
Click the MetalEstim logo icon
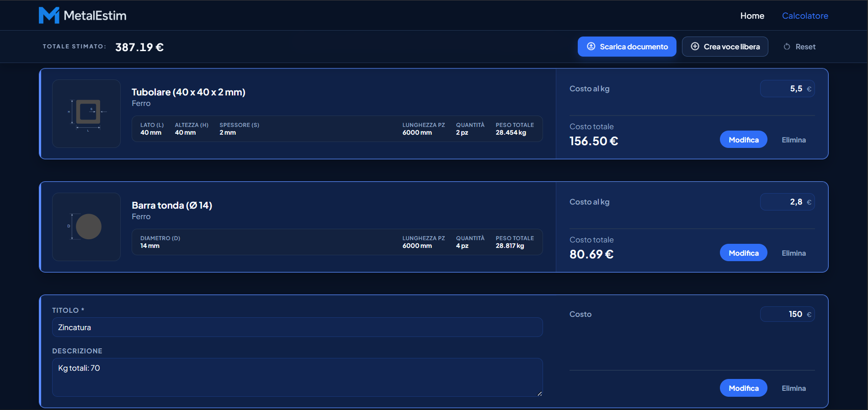pos(49,16)
